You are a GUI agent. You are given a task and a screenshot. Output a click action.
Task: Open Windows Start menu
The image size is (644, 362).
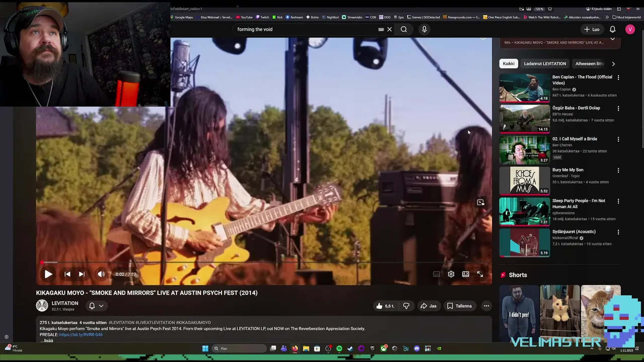[x=205, y=348]
